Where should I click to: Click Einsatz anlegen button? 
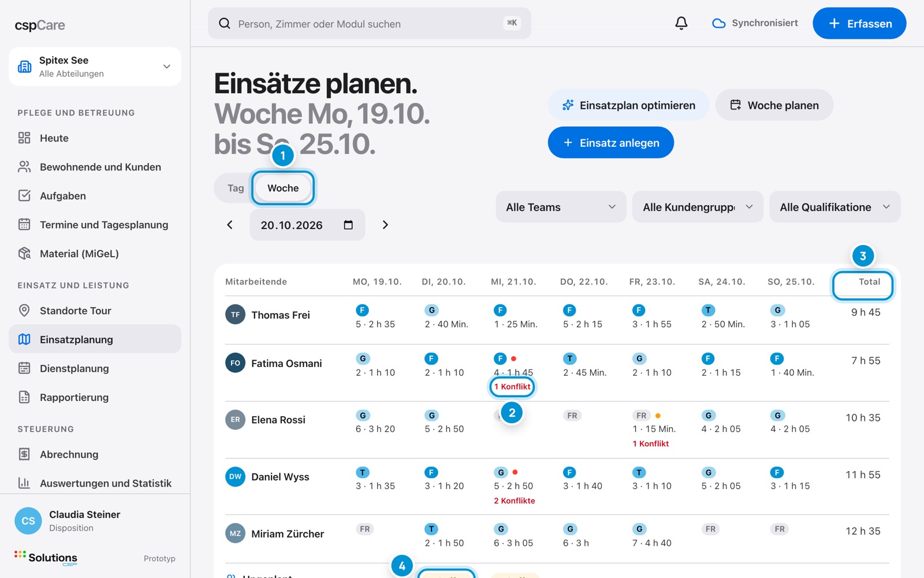[x=611, y=142]
